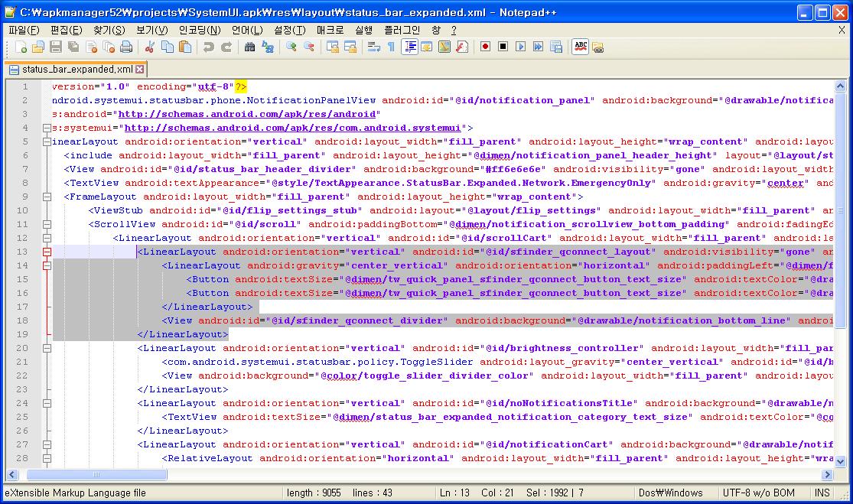Open the 인코딩(N) menu
853x504 pixels.
click(200, 30)
